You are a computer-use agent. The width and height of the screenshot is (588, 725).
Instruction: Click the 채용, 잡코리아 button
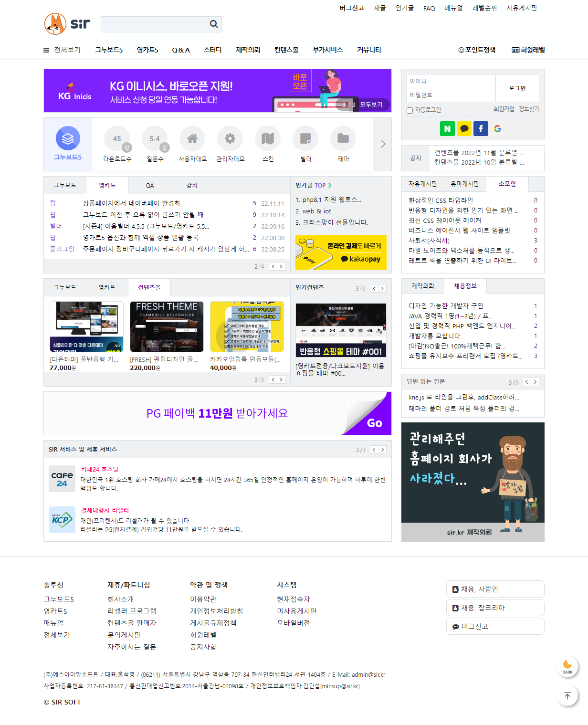[x=495, y=608]
